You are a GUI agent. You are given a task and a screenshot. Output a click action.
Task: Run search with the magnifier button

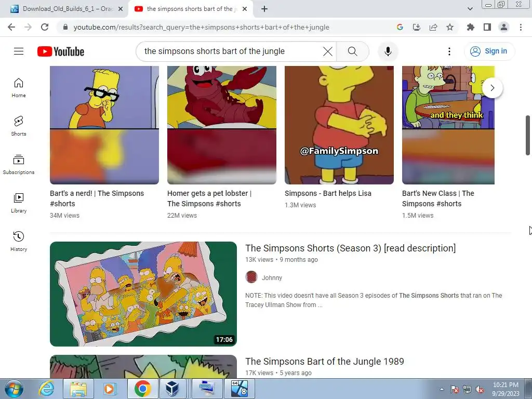click(x=353, y=51)
